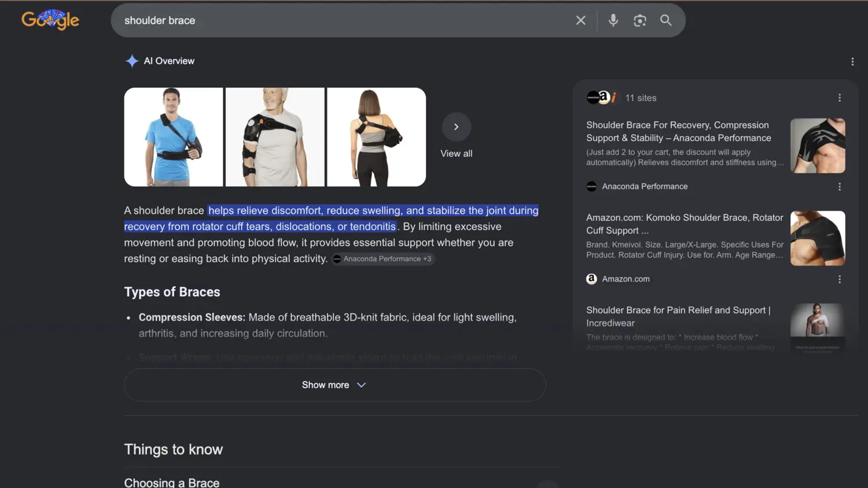Open the Incrediwear result thumbnail
This screenshot has width=868, height=488.
(818, 327)
